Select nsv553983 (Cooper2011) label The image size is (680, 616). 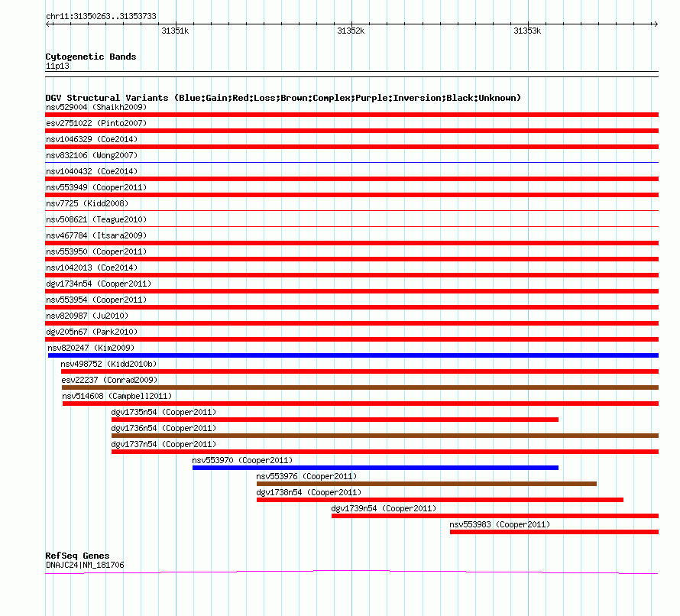[500, 524]
